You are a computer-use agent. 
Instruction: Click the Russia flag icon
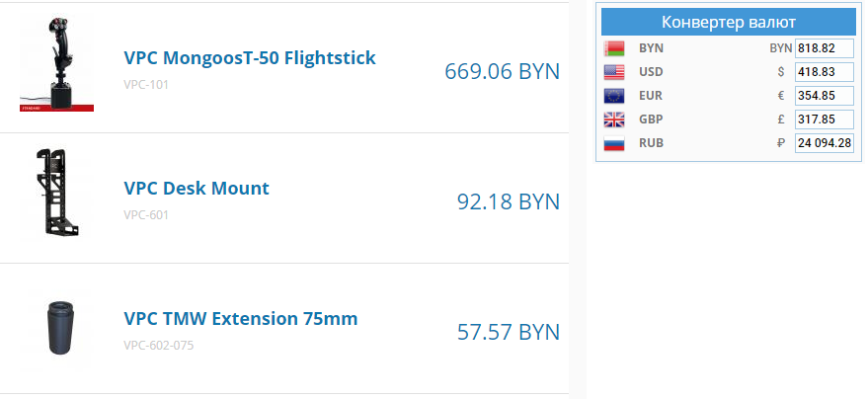pos(614,143)
